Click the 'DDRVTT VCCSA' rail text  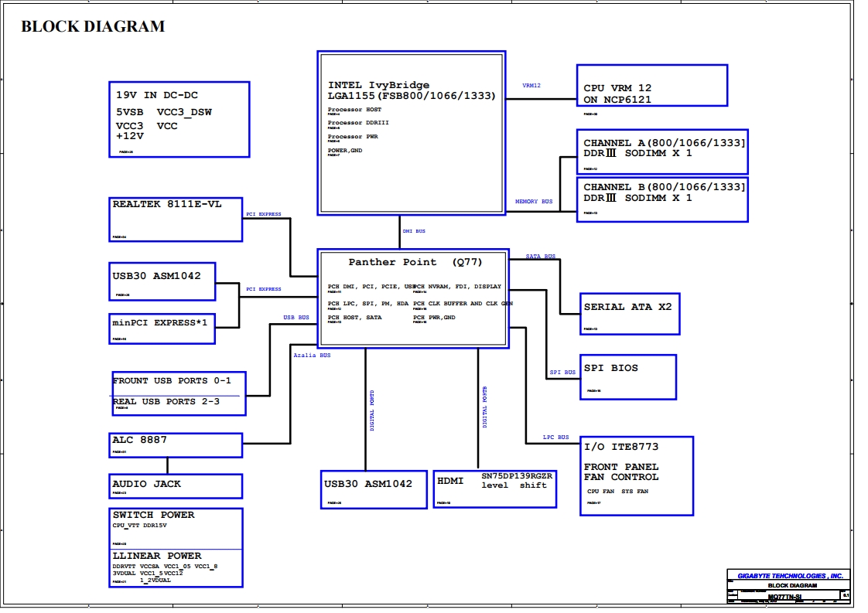(136, 567)
